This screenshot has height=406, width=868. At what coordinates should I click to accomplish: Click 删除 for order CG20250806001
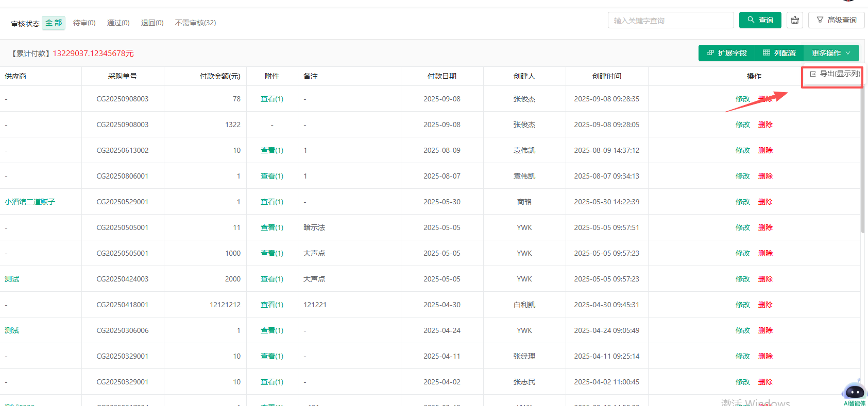(x=765, y=176)
